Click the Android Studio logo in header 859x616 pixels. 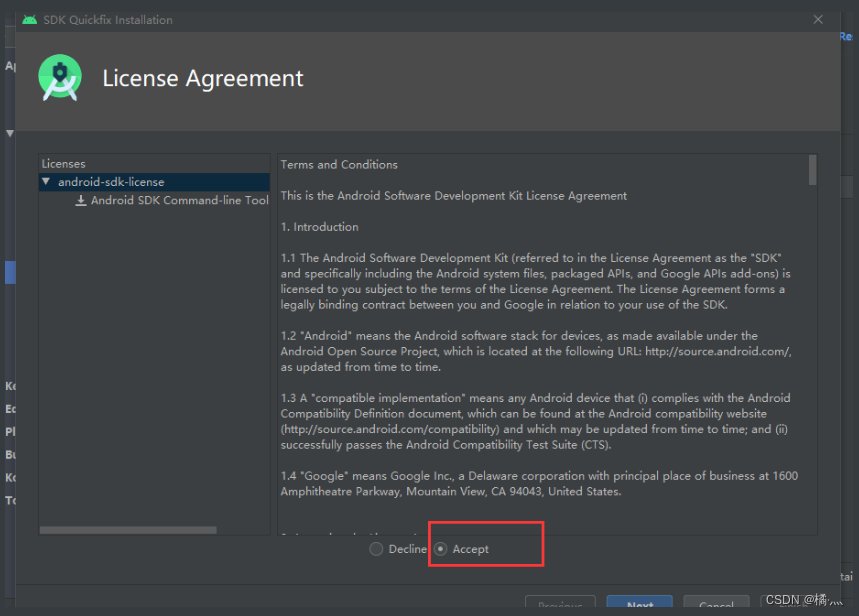(60, 77)
